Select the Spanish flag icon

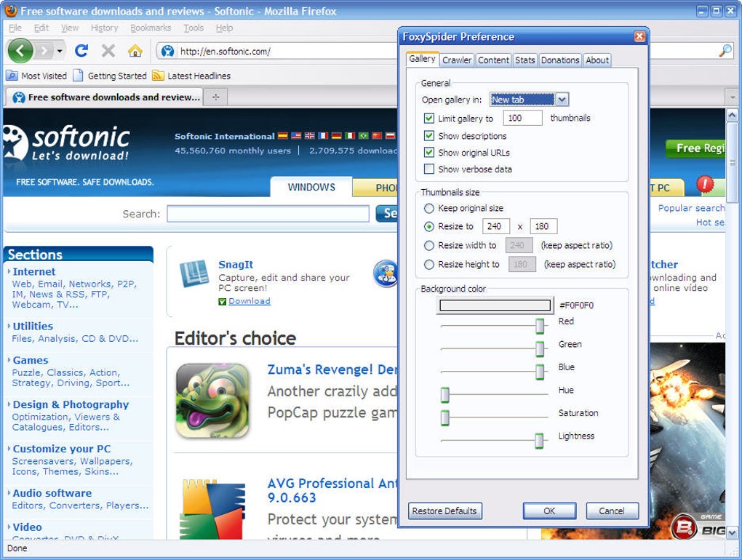[282, 136]
